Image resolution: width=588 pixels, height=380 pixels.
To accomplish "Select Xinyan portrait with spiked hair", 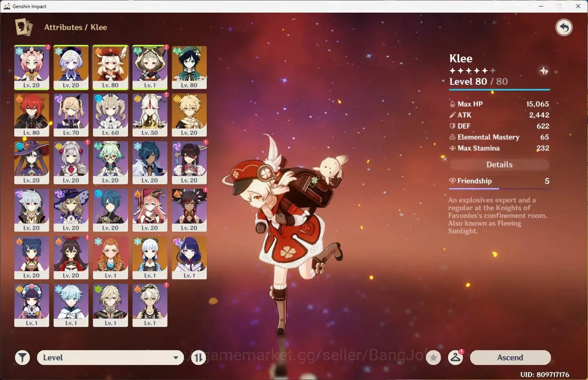I will point(189,210).
